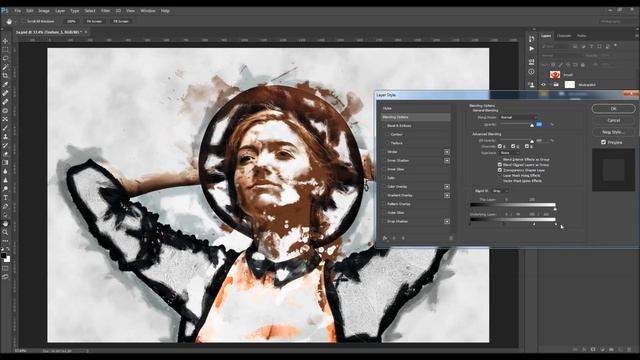640x360 pixels.
Task: Toggle the G channel checkbox
Action: [513, 146]
